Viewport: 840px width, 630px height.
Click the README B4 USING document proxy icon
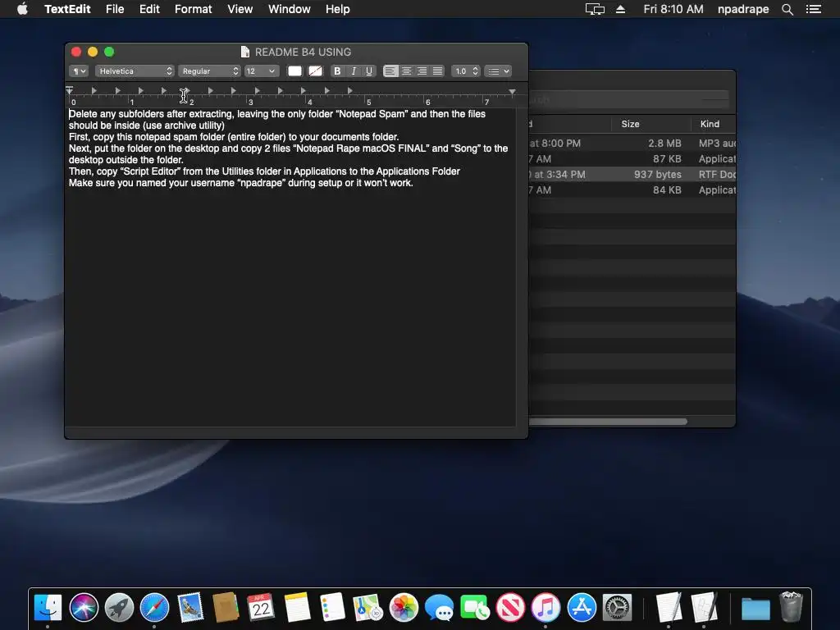pyautogui.click(x=245, y=52)
